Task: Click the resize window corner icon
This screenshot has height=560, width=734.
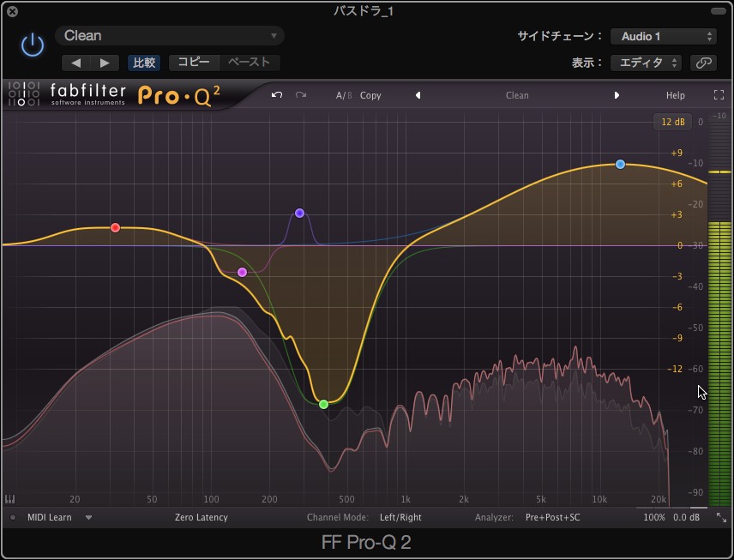Action: (721, 517)
